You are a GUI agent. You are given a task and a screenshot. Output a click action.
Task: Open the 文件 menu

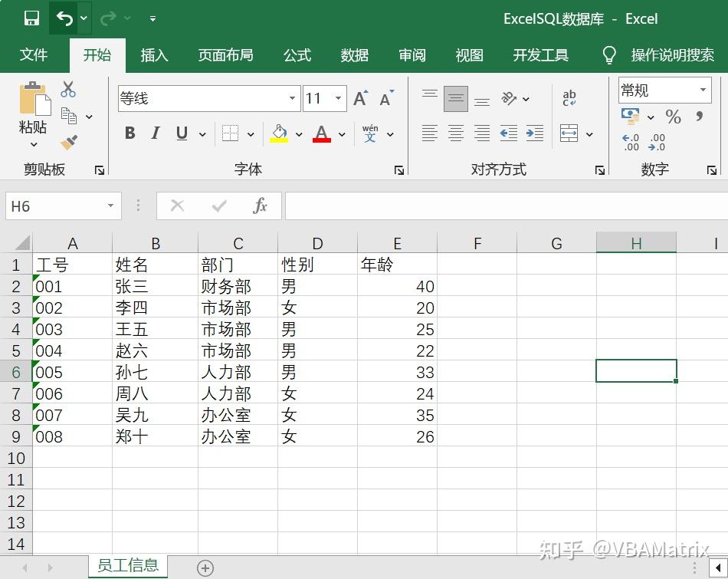pyautogui.click(x=34, y=55)
